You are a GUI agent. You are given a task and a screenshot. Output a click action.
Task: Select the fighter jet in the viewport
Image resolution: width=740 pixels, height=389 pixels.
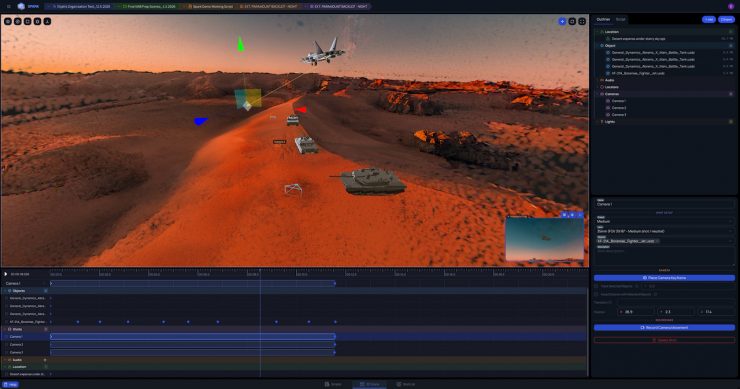tap(323, 52)
